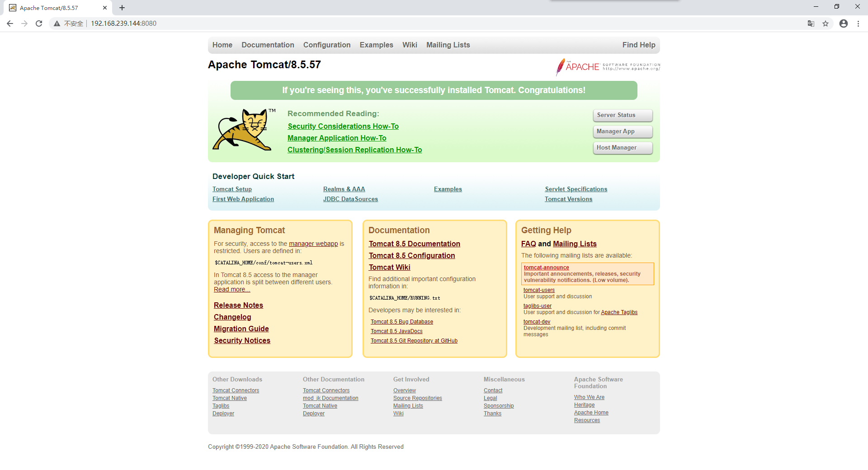Open Tomcat 8.5 Configuration link

(x=412, y=256)
